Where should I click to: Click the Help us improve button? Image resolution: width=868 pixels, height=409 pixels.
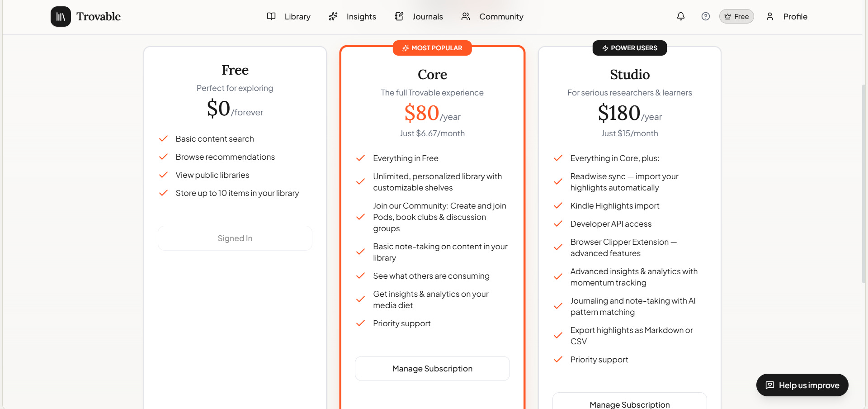802,385
